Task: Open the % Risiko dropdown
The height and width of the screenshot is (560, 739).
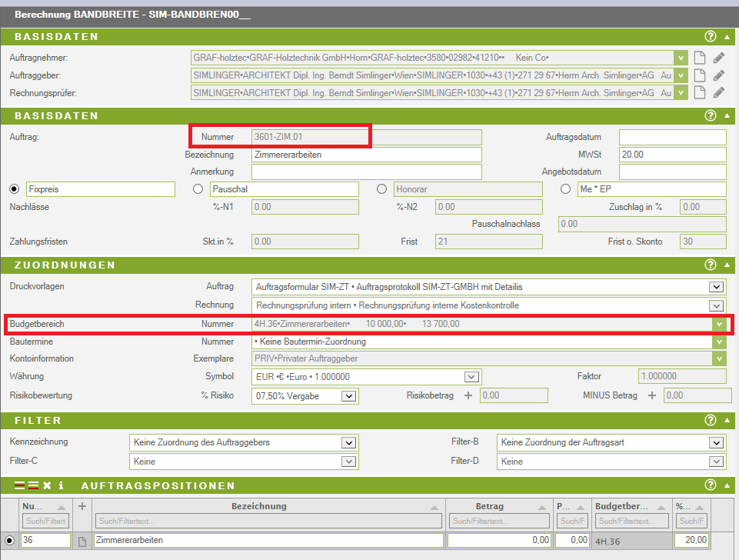Action: 349,396
